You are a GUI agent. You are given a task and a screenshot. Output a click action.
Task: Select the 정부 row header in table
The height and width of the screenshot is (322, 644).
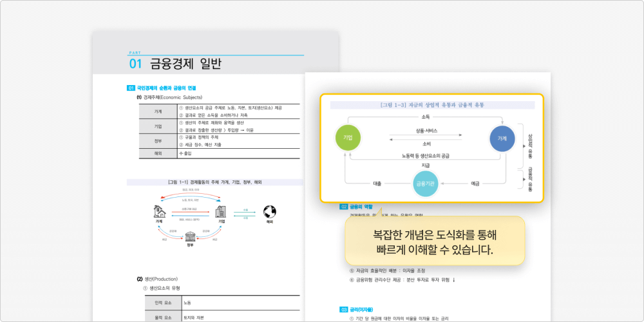[x=158, y=141]
